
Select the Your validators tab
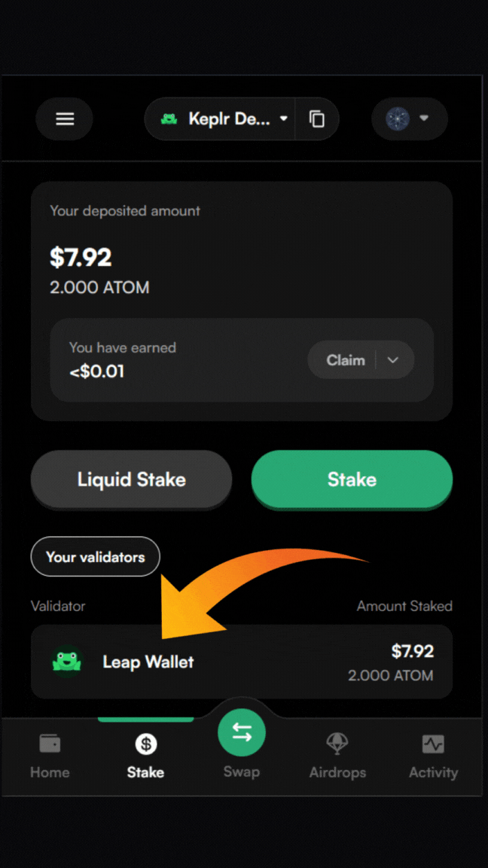pyautogui.click(x=95, y=558)
